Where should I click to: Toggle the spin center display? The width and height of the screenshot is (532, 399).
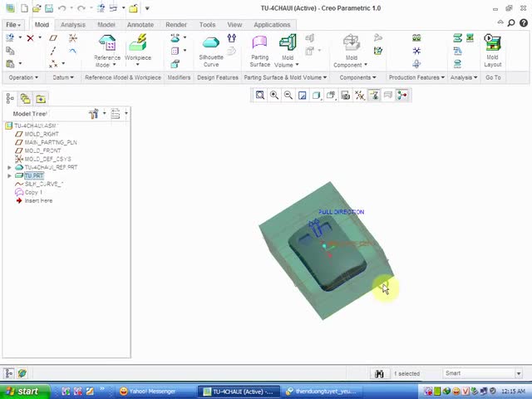tap(402, 96)
